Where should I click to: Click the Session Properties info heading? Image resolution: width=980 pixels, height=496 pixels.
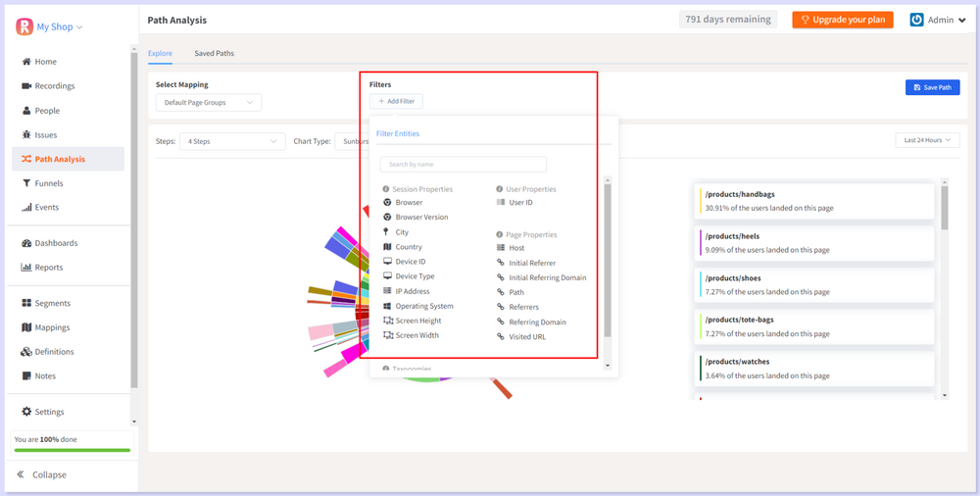[417, 189]
